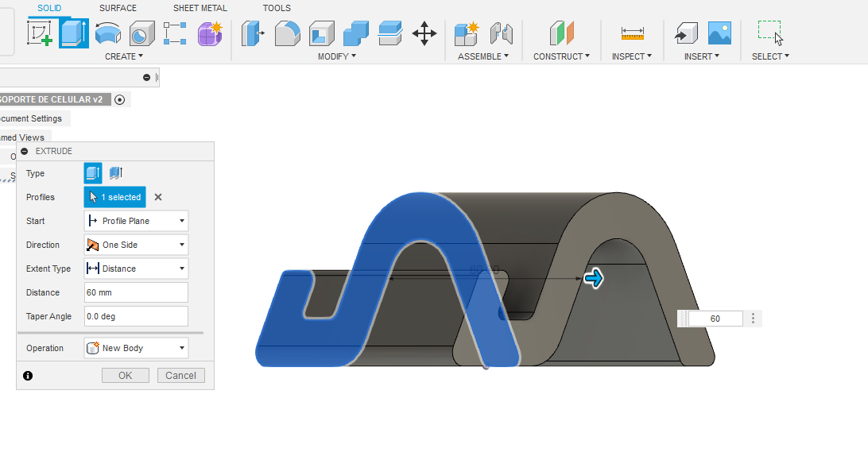
Task: Select the Shell tool
Action: pos(322,33)
